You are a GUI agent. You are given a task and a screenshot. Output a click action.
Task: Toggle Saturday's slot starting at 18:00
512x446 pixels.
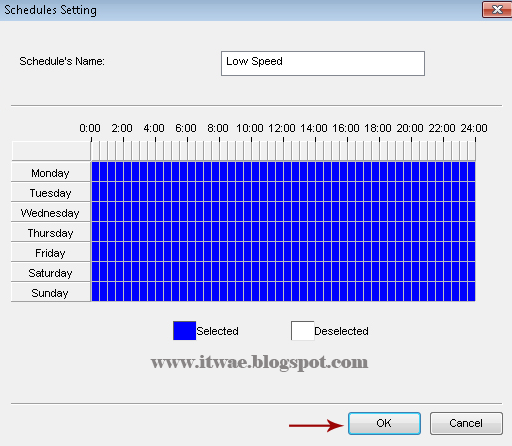click(x=383, y=272)
